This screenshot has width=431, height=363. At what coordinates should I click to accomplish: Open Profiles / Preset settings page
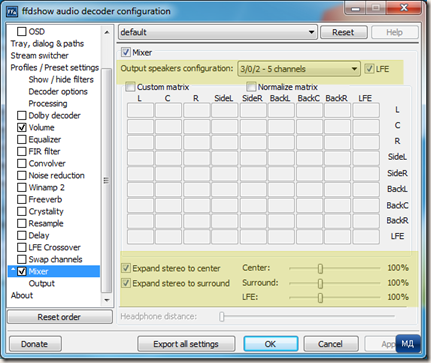(x=55, y=68)
